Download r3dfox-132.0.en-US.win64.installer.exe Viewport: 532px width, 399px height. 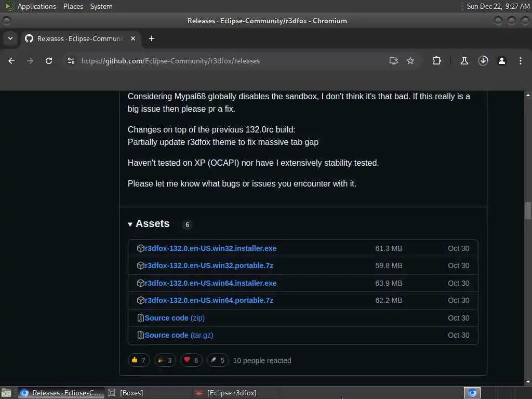[210, 283]
